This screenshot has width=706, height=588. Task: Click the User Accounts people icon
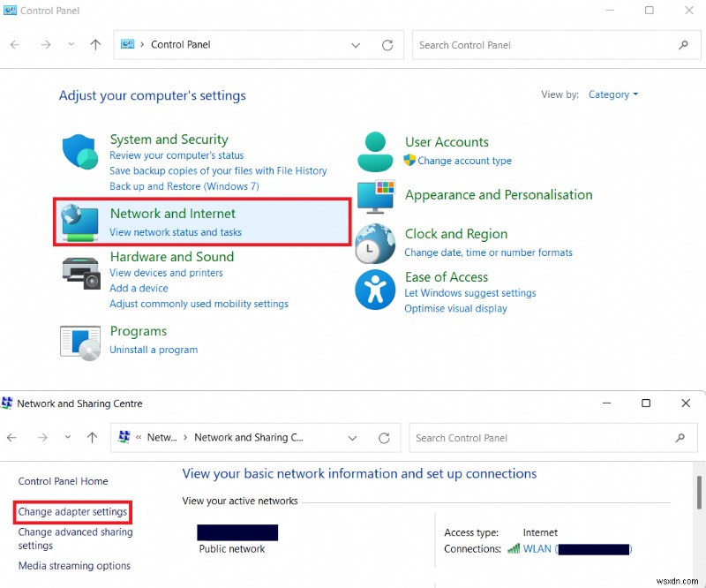coord(374,150)
